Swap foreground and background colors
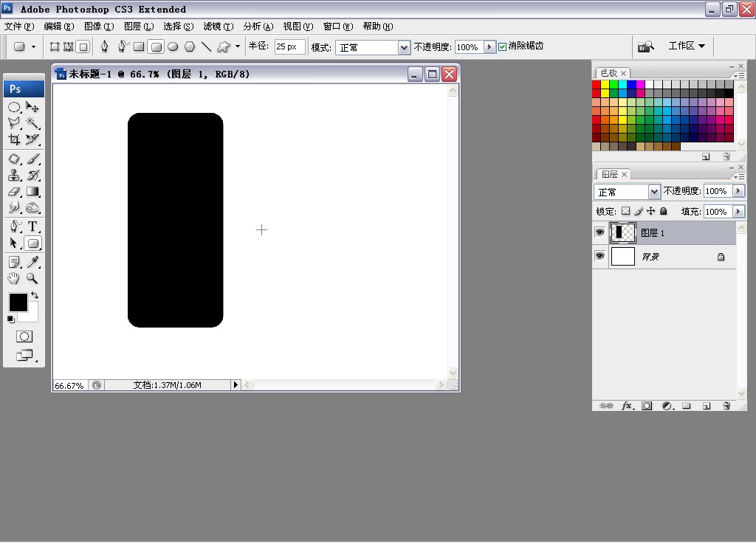Image resolution: width=756 pixels, height=543 pixels. pyautogui.click(x=35, y=295)
